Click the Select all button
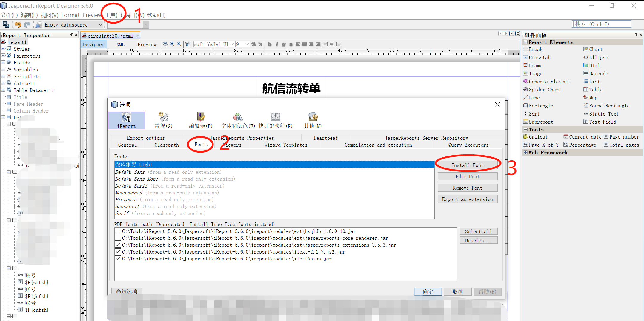The height and width of the screenshot is (321, 644). pyautogui.click(x=479, y=231)
